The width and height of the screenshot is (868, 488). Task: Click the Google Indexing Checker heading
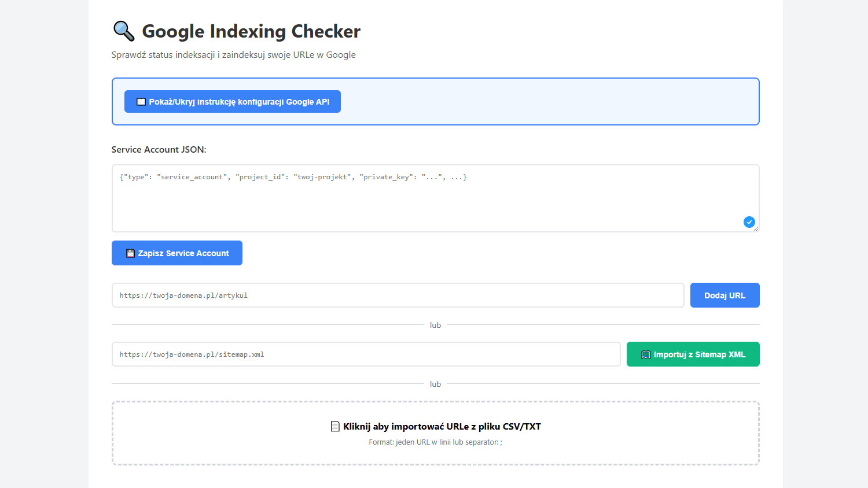(x=251, y=31)
